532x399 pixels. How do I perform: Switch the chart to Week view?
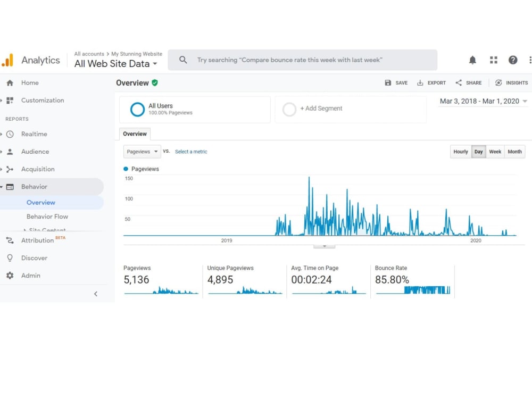495,152
